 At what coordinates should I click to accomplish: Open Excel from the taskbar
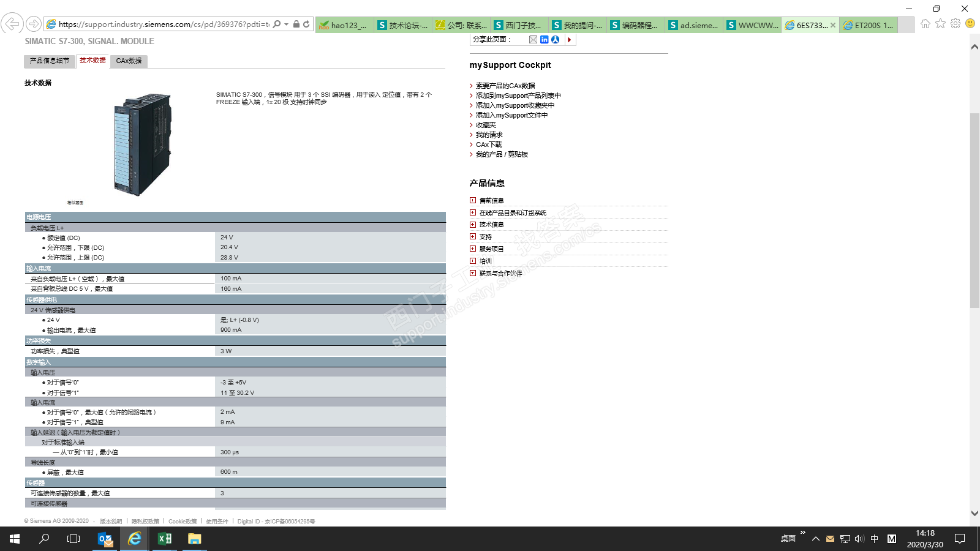[x=165, y=539]
